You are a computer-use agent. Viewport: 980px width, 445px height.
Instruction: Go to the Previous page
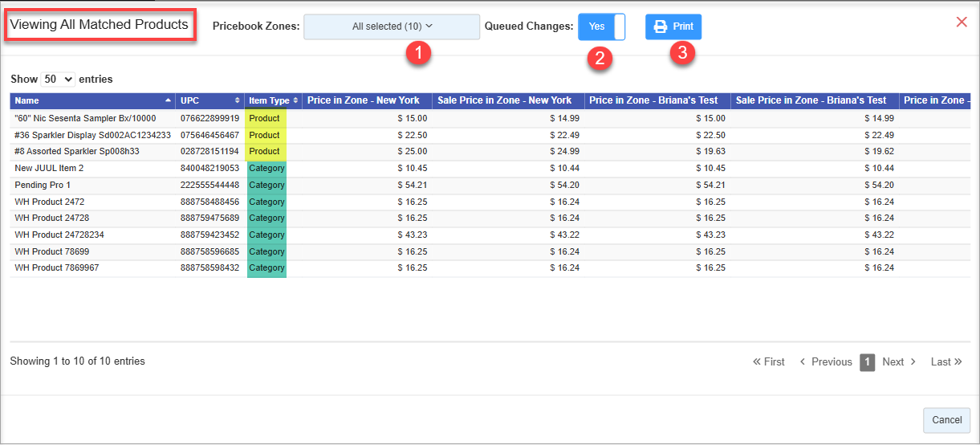pos(826,362)
